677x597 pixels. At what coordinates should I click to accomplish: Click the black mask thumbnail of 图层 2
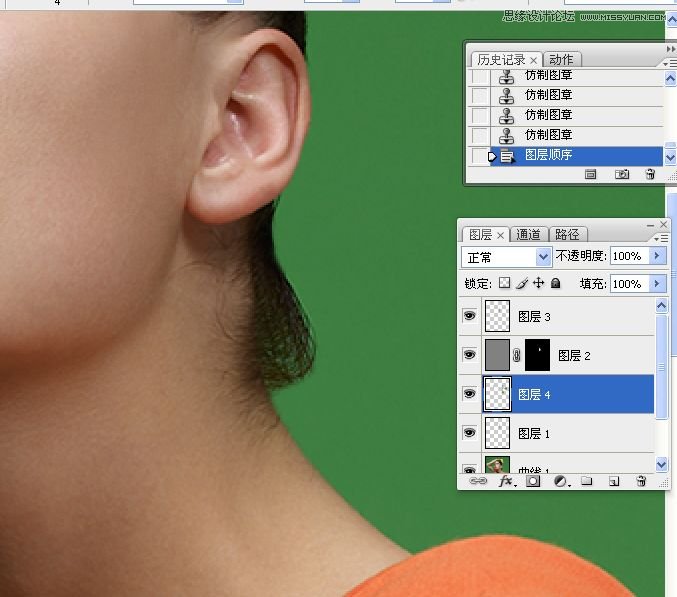pyautogui.click(x=538, y=355)
